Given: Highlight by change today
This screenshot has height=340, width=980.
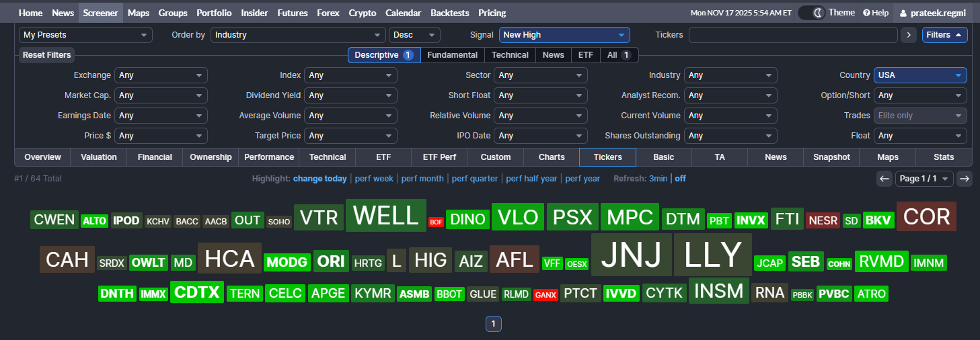Looking at the screenshot, I should (320, 179).
